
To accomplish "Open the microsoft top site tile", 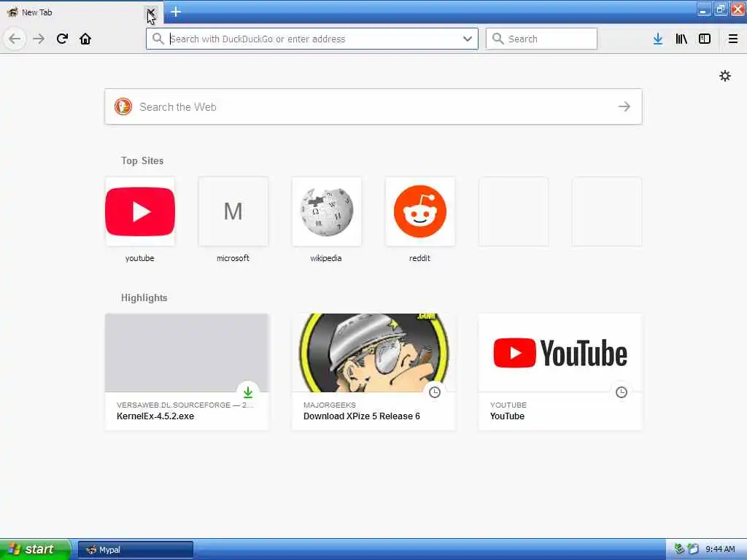I will (x=233, y=211).
